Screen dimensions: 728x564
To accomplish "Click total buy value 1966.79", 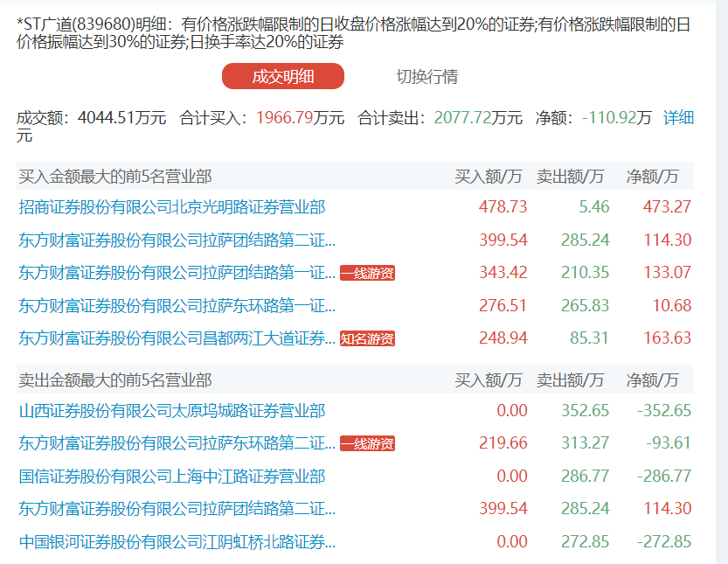I will (285, 117).
